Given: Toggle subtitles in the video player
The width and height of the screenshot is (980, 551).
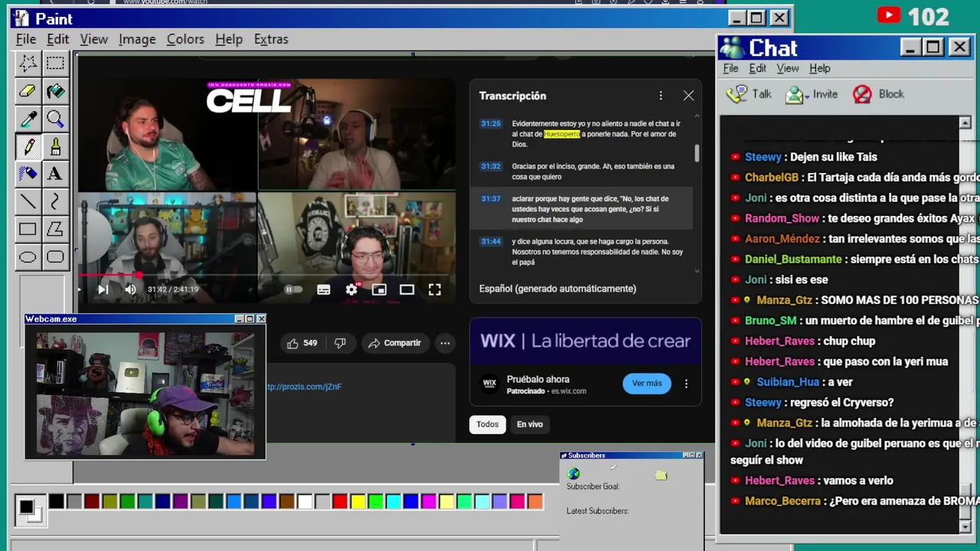Looking at the screenshot, I should tap(324, 289).
